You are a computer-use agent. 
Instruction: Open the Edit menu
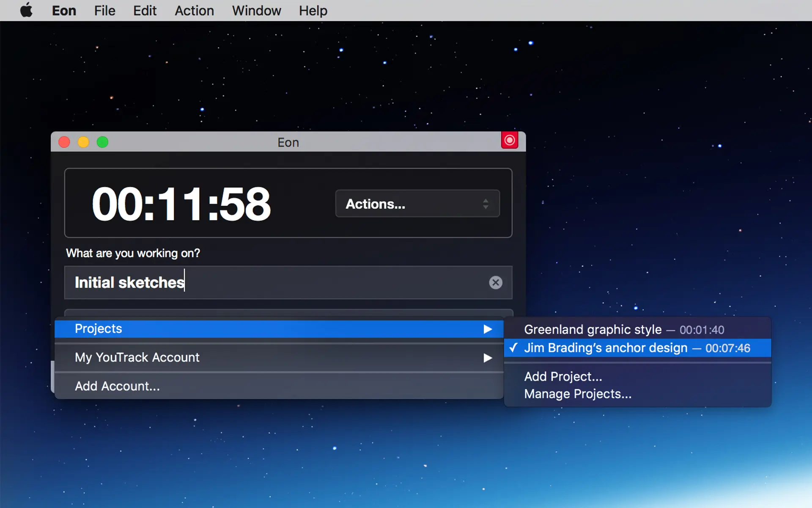pyautogui.click(x=145, y=11)
